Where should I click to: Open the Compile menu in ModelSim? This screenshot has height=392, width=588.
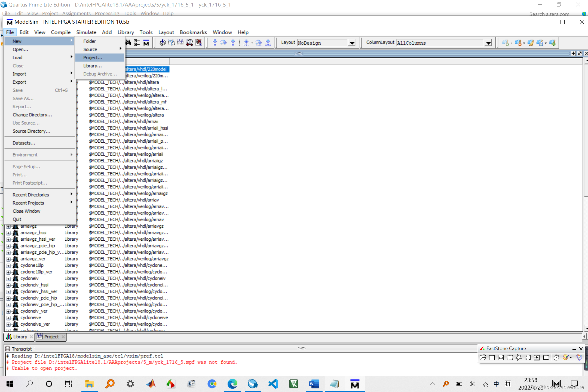[61, 32]
